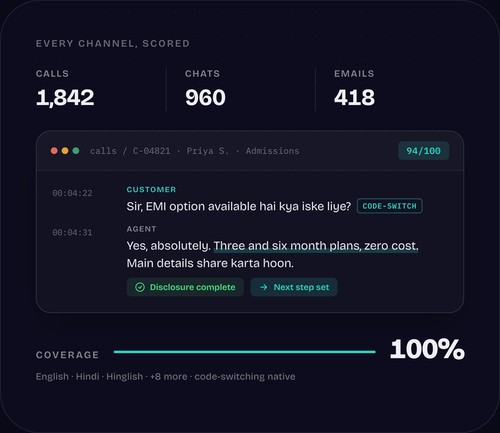Click the arrow icon in Next step set
Screen dimensions: 500x433
[264, 287]
